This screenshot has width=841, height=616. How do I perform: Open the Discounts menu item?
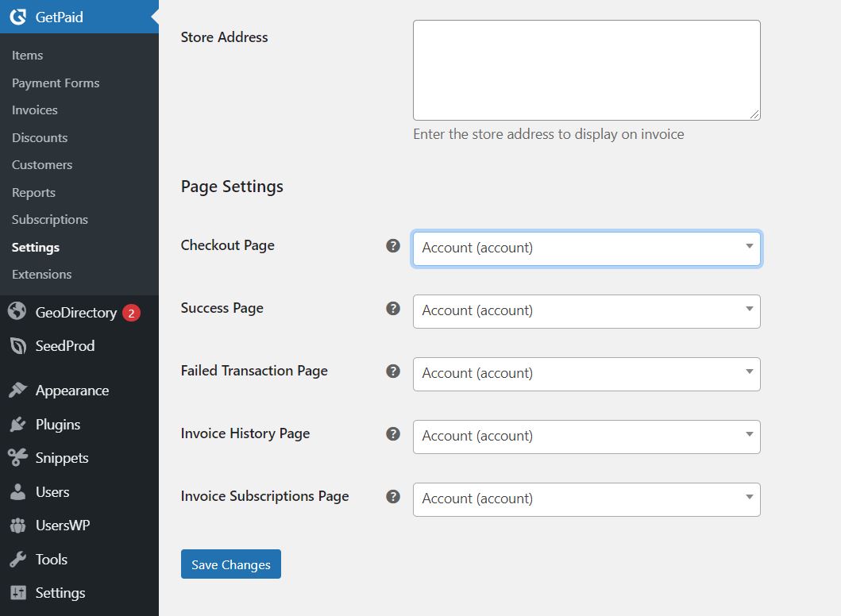coord(39,137)
